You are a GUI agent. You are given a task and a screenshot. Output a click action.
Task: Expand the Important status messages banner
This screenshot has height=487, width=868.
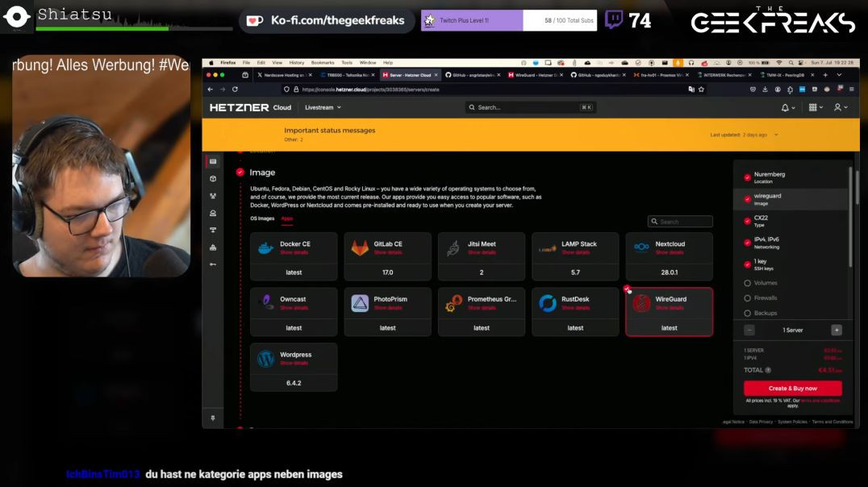776,135
